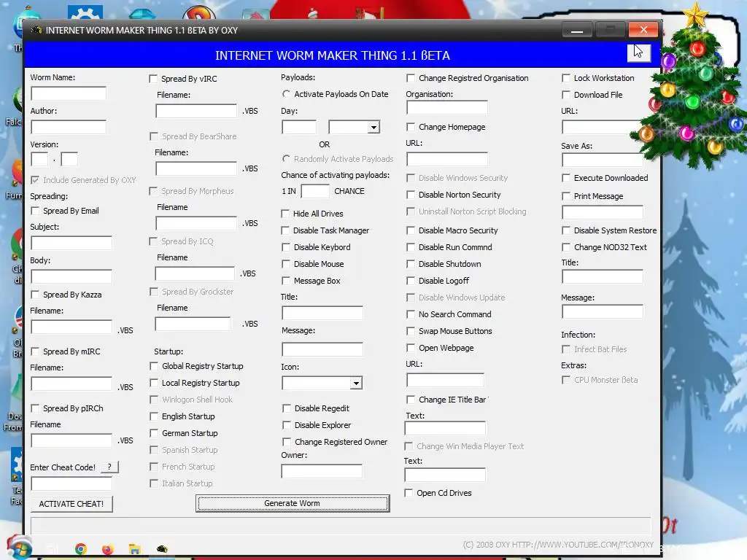Check the Disable Keybord box
This screenshot has width=747, height=560.
coord(286,248)
